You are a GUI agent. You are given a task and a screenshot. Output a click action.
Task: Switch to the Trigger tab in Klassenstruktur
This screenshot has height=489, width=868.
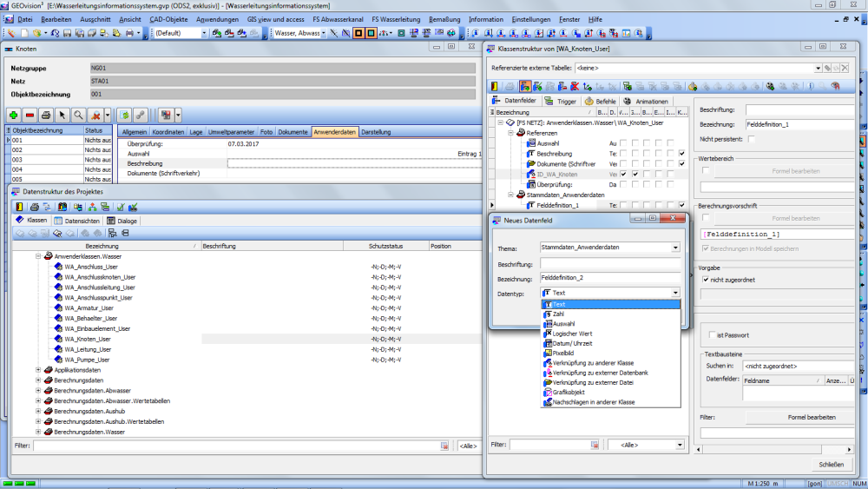point(561,102)
